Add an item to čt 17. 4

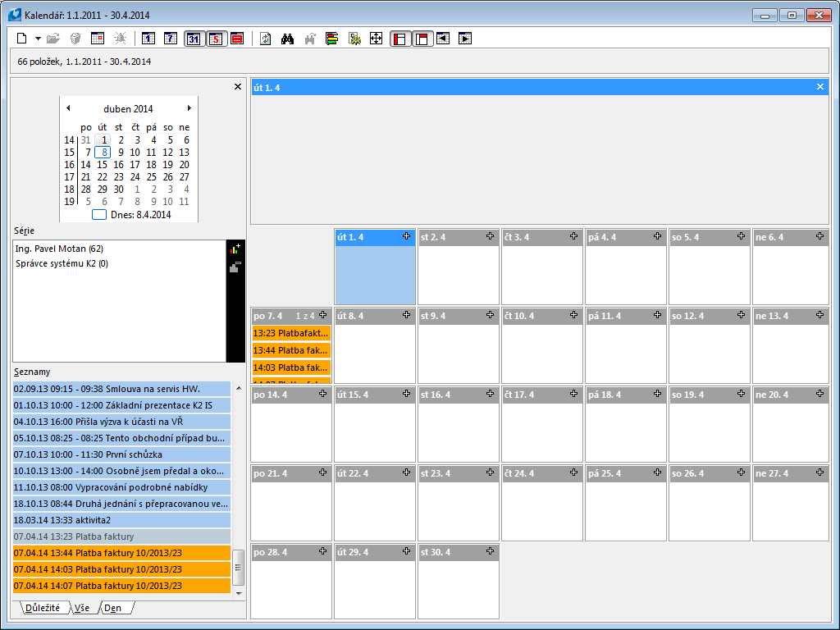tap(573, 394)
